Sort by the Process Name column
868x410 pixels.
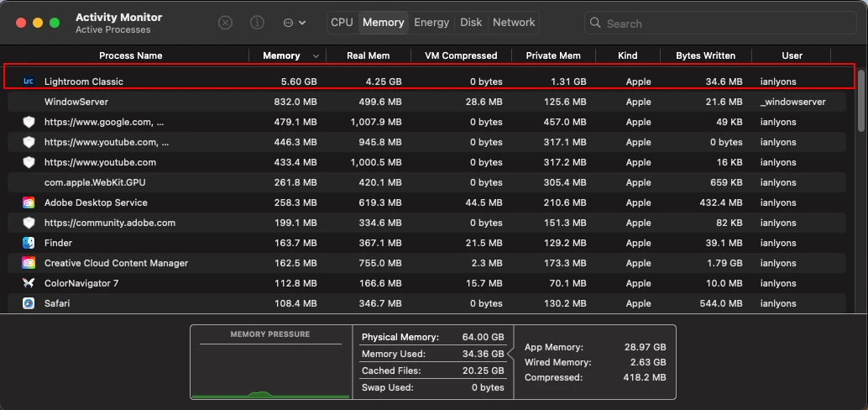131,55
